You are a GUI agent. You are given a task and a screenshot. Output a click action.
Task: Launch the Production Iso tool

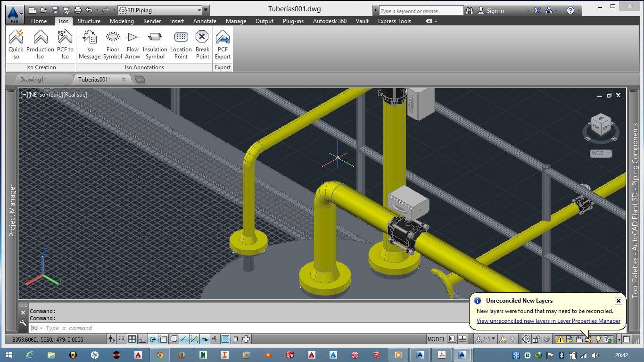point(40,44)
